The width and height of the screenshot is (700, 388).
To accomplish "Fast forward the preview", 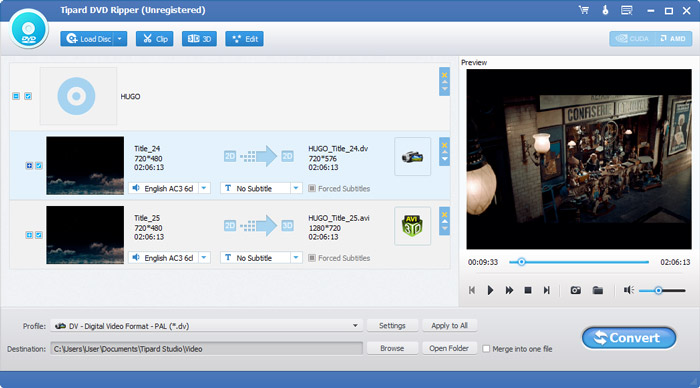I will click(x=509, y=290).
